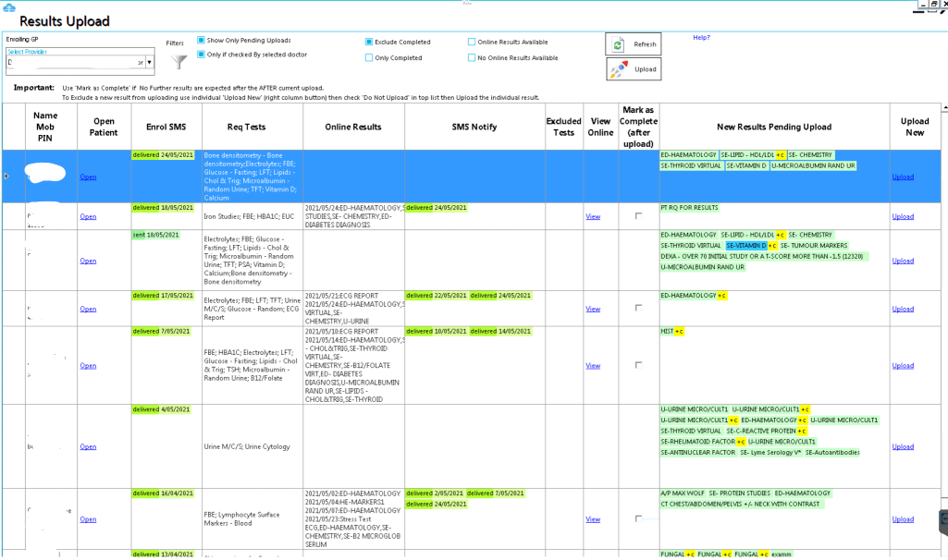The width and height of the screenshot is (948, 560).
Task: Expand the Select Provider dropdown arrow
Action: (x=150, y=63)
